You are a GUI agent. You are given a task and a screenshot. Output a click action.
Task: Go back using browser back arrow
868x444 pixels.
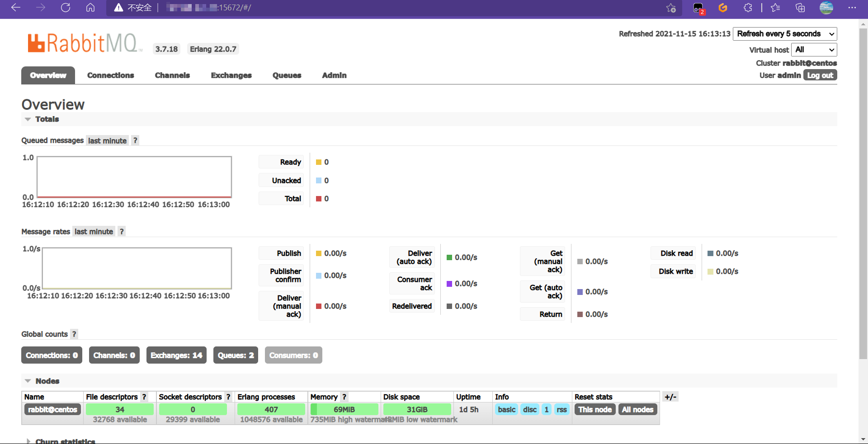(16, 8)
